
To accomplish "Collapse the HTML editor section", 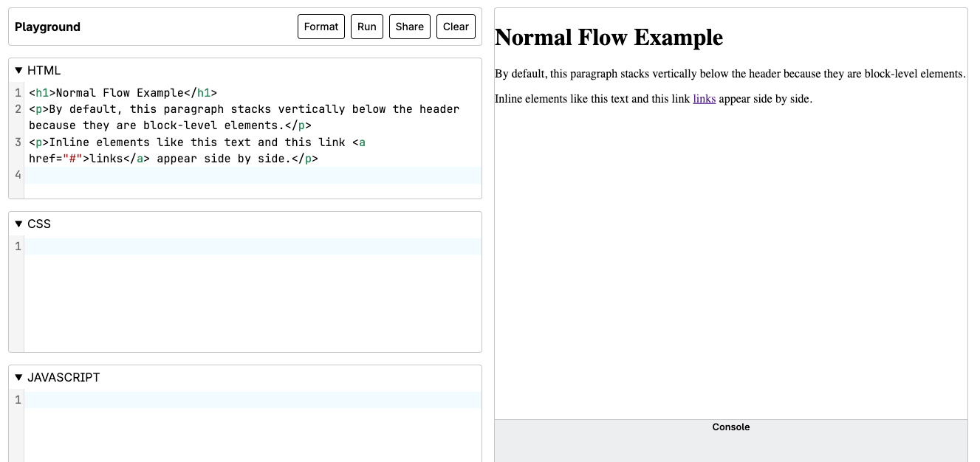I will (x=19, y=71).
